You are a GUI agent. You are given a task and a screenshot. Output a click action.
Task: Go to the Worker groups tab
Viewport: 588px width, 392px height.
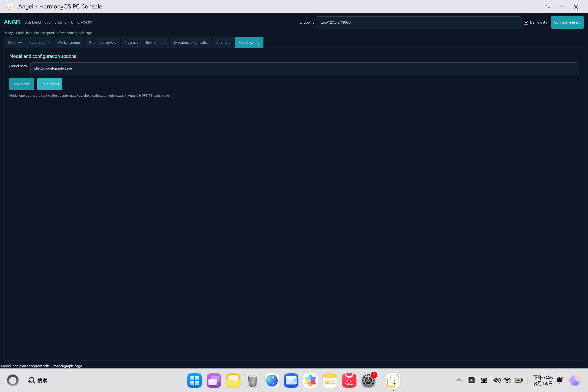[x=69, y=43]
